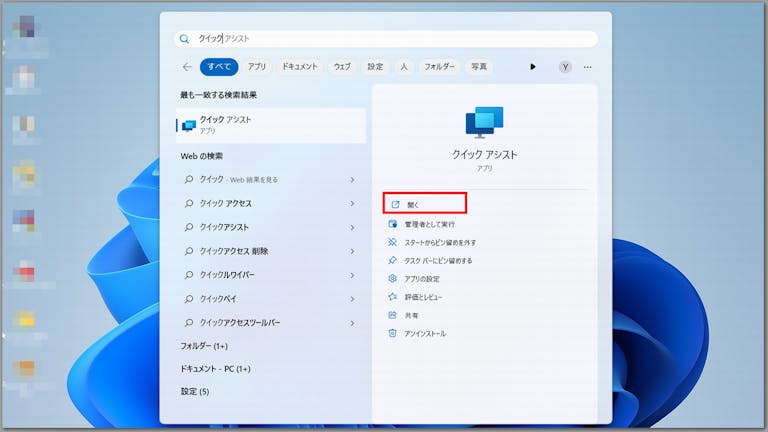
Task: Select the すべて filter tab
Action: coord(219,67)
